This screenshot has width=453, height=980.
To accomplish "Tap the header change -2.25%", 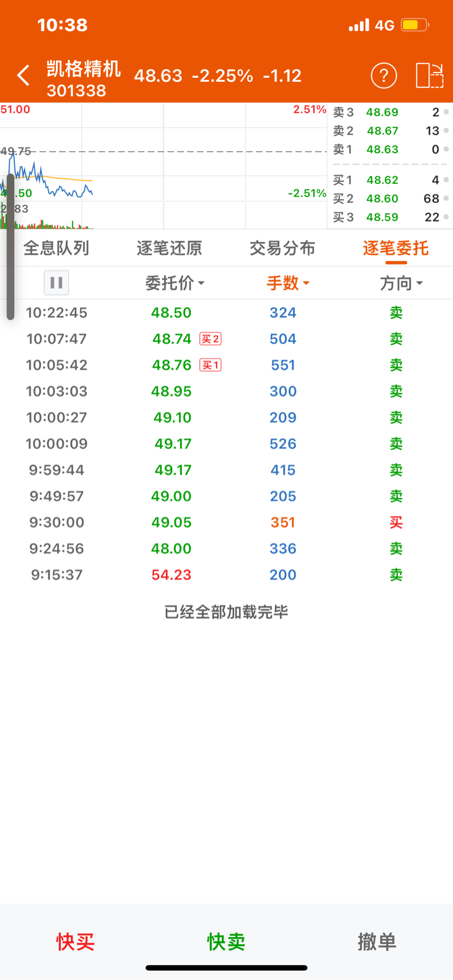I will point(222,75).
